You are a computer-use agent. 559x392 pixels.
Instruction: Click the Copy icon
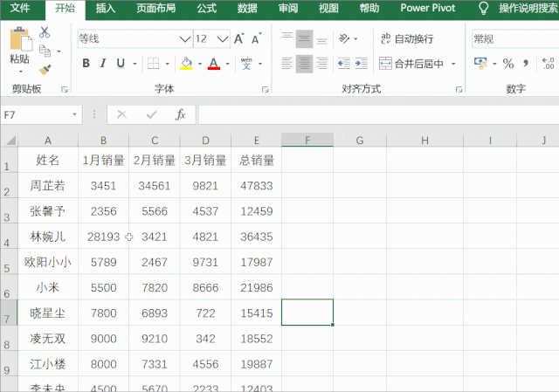[45, 51]
